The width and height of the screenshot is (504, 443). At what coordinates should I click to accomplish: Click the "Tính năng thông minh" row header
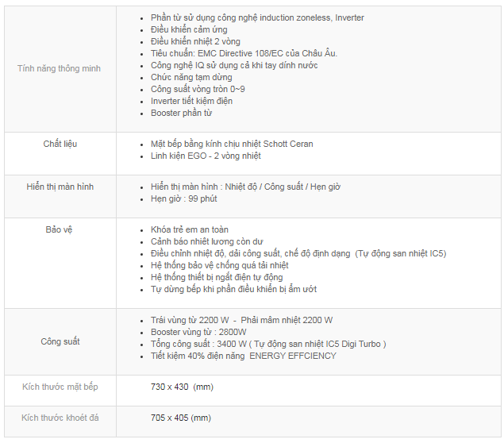[x=60, y=68]
